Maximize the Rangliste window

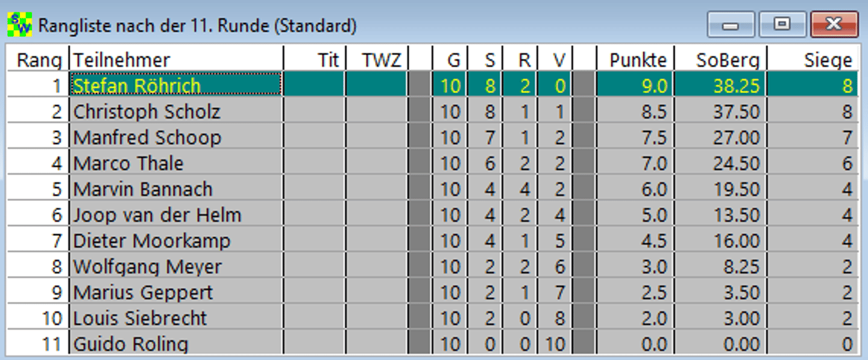click(782, 25)
